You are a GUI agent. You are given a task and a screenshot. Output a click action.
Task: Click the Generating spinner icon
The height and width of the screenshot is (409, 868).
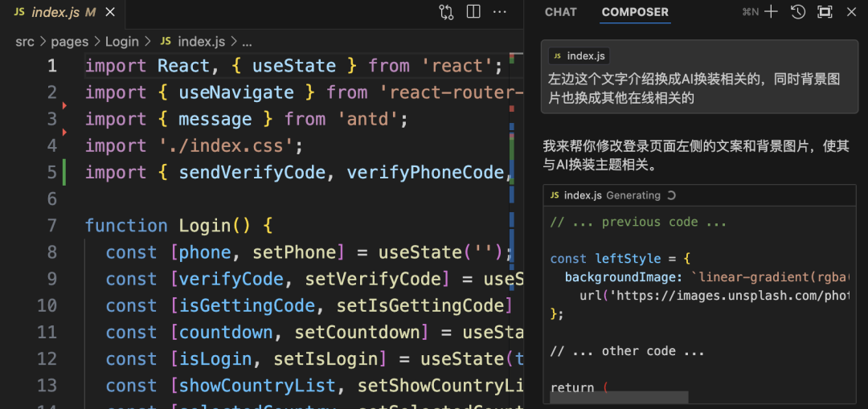671,195
